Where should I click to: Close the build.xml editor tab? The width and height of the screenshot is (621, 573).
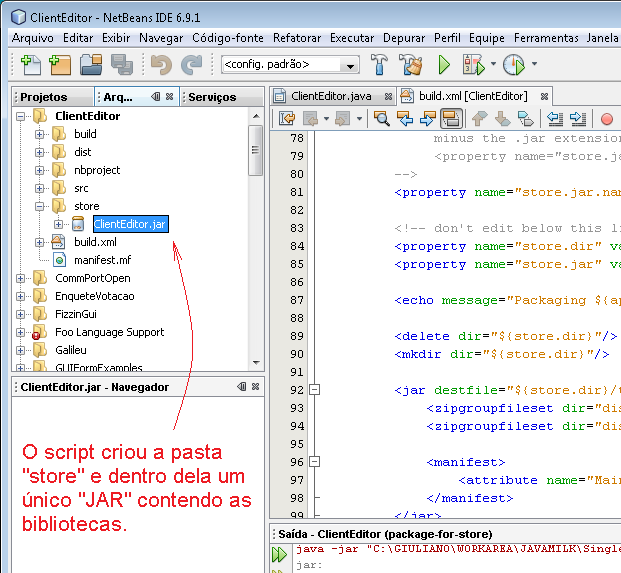tap(545, 96)
